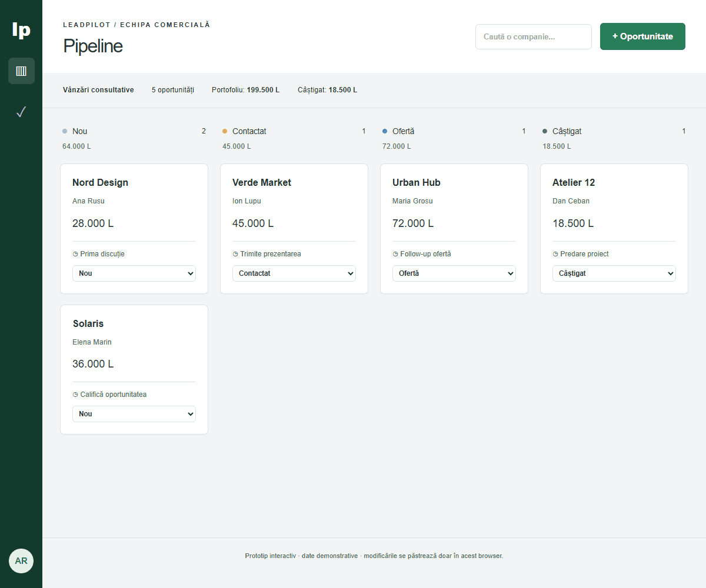Open the tasks checkmark sidebar icon

[21, 112]
